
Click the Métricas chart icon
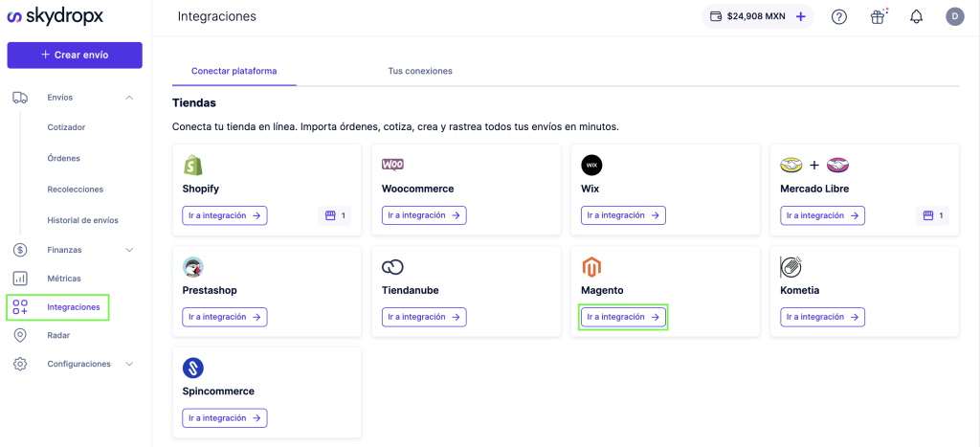click(x=20, y=279)
